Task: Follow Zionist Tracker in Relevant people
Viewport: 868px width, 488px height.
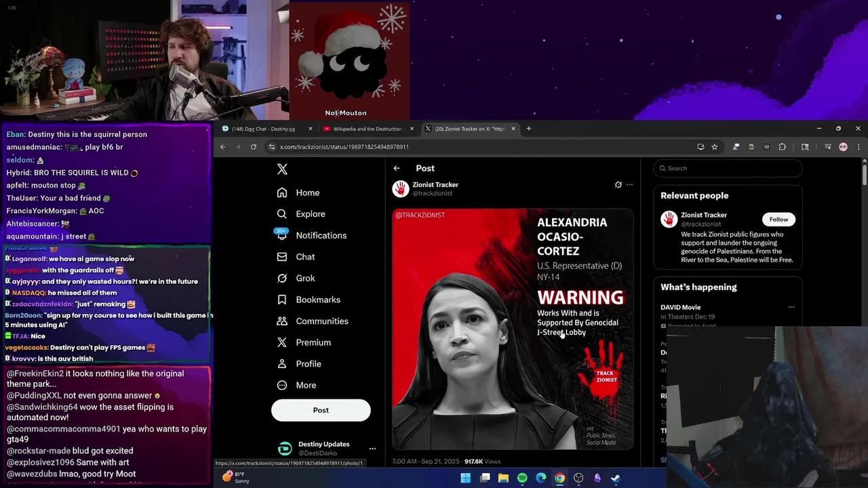Action: pyautogui.click(x=778, y=220)
